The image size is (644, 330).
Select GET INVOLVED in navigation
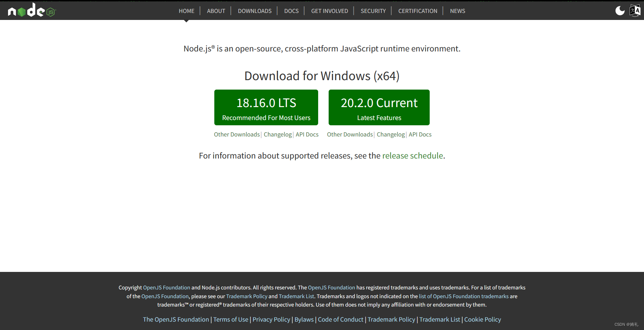[330, 11]
